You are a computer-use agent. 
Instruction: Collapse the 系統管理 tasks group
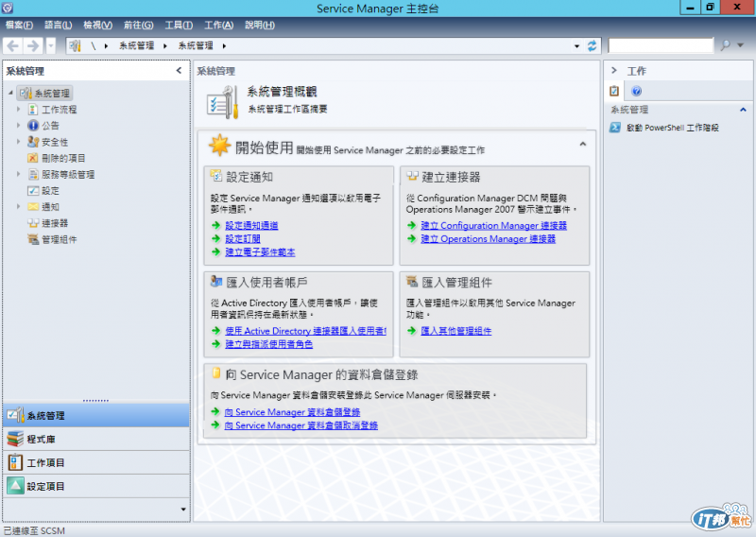click(x=743, y=110)
